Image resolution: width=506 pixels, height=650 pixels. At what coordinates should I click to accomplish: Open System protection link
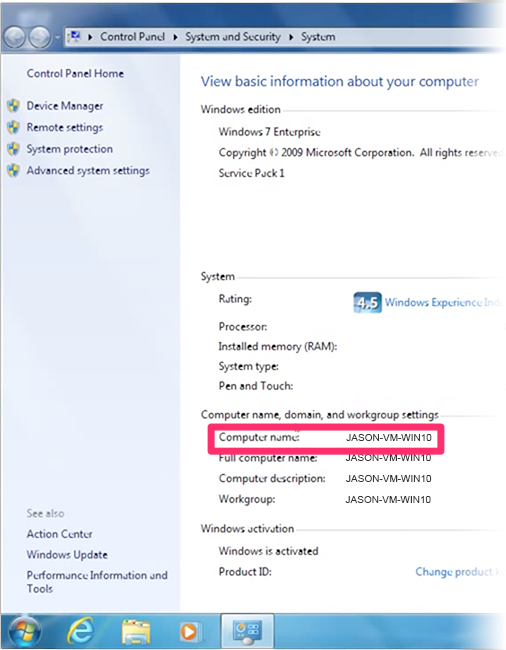pos(70,149)
